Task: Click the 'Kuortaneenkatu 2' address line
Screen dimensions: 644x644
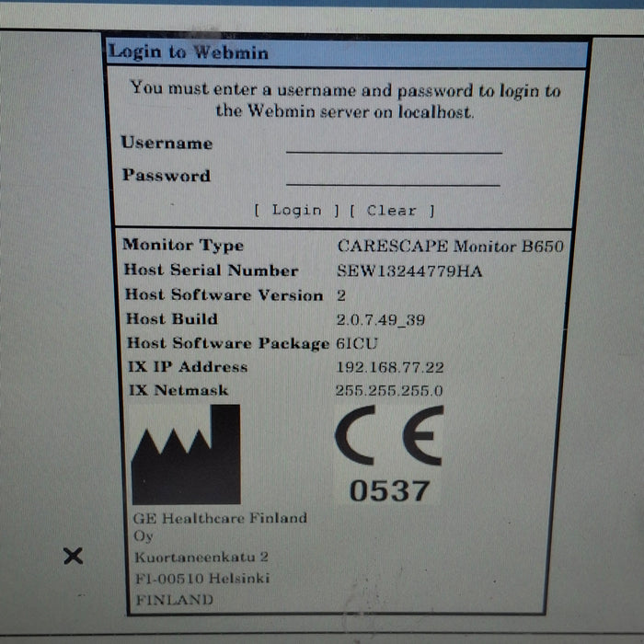Action: click(x=201, y=558)
